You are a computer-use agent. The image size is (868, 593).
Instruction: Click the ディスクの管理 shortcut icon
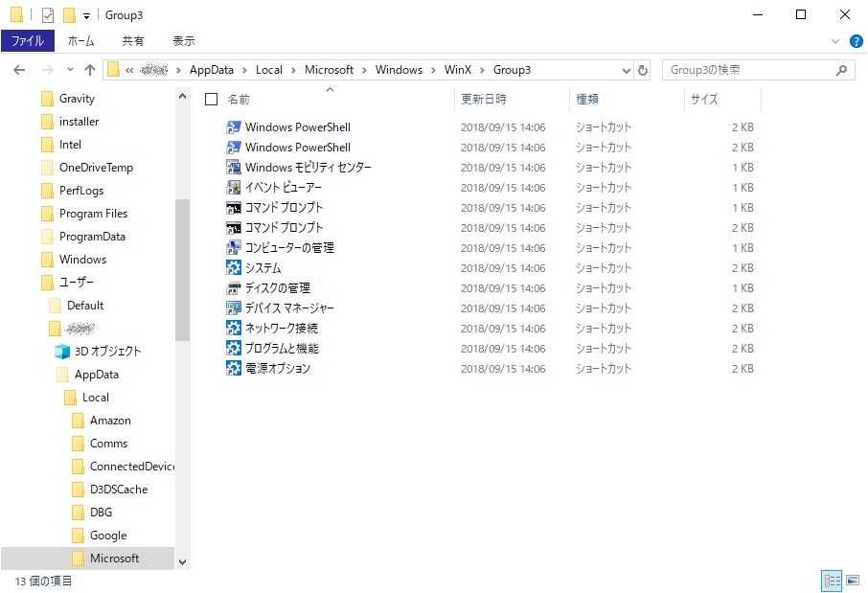[234, 288]
